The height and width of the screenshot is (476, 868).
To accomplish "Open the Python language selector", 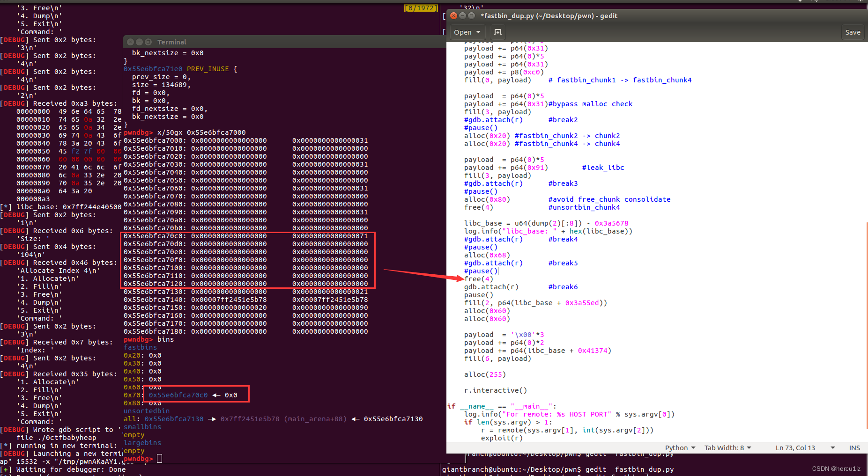I will (680, 447).
